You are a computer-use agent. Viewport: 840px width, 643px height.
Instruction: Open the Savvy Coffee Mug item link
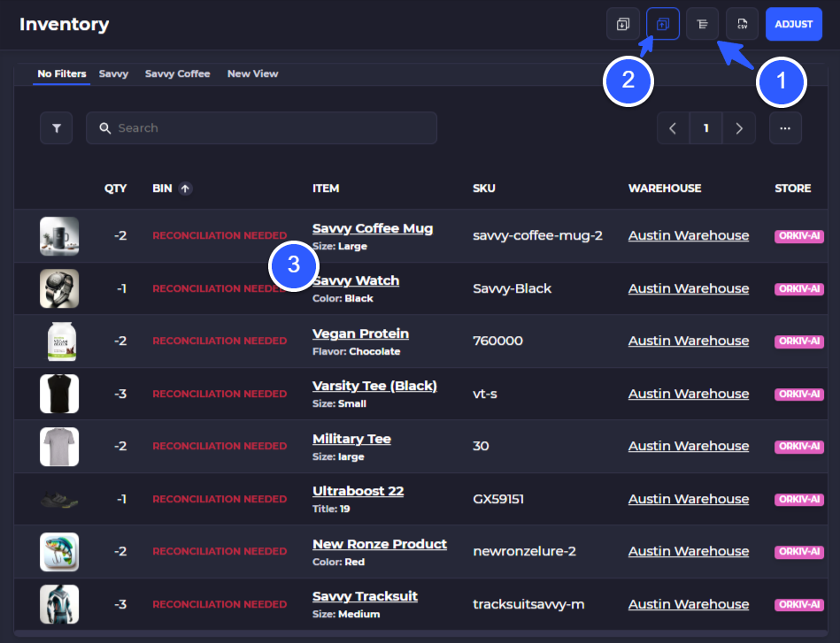[373, 228]
